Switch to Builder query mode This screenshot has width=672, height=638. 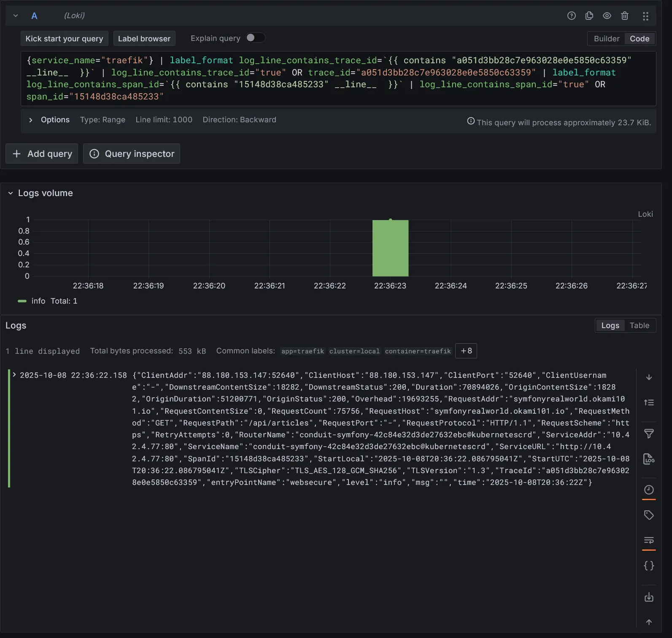tap(606, 39)
